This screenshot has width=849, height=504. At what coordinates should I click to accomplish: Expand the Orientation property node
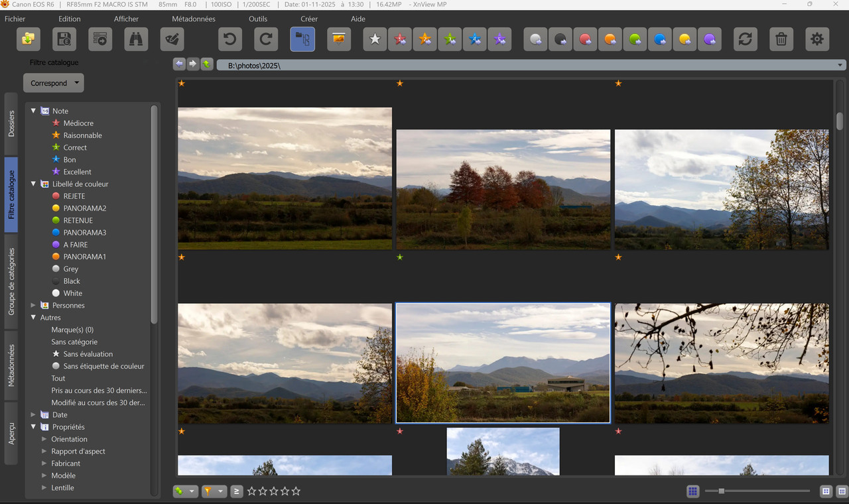[x=44, y=439]
